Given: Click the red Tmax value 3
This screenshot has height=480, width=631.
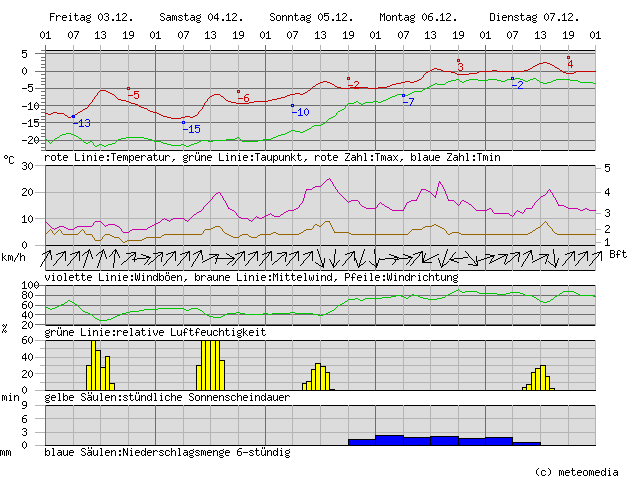Looking at the screenshot, I should (460, 67).
